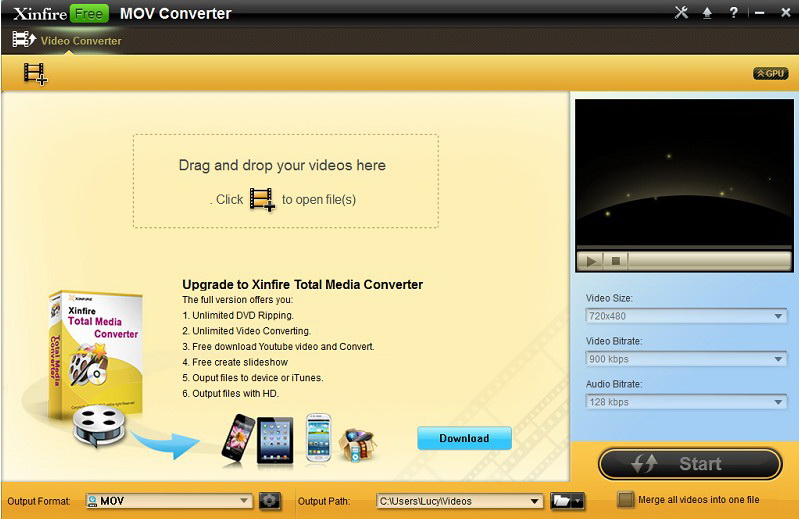799x519 pixels.
Task: Click the Samsung phone device image
Action: coord(318,438)
